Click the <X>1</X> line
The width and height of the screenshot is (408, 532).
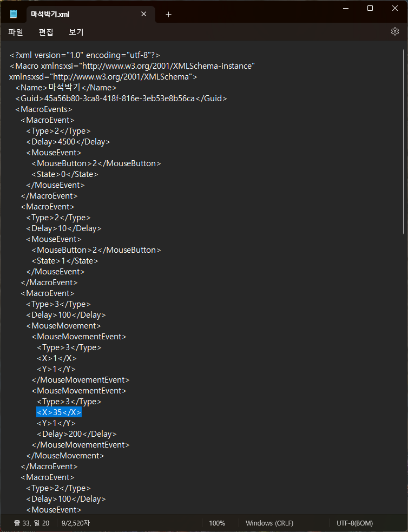(x=57, y=358)
